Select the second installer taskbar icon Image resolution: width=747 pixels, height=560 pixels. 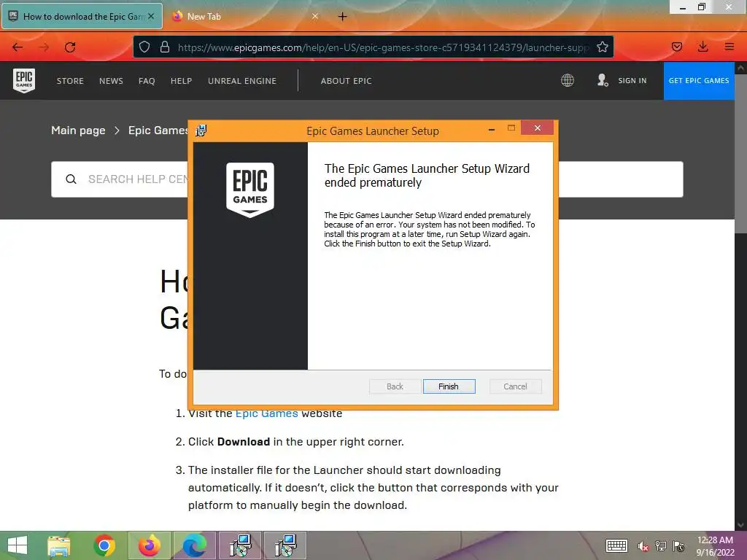pos(285,545)
